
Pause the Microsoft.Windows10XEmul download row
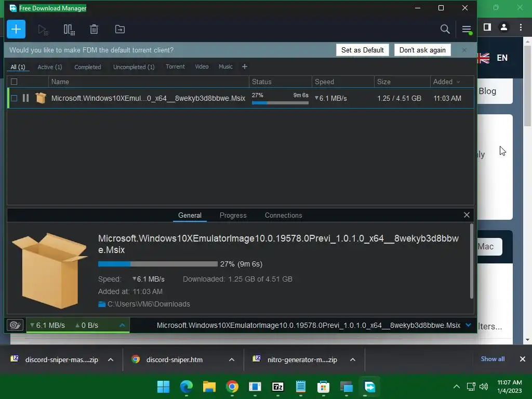point(25,98)
